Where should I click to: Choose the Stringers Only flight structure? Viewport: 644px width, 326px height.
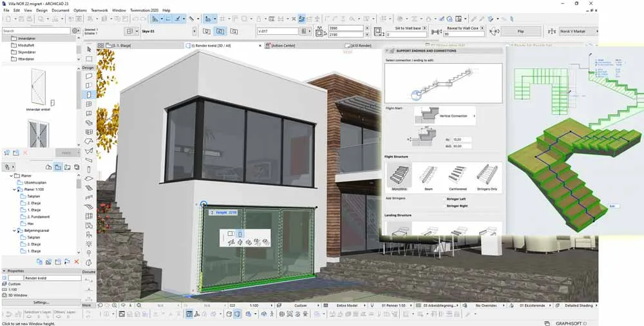[487, 178]
